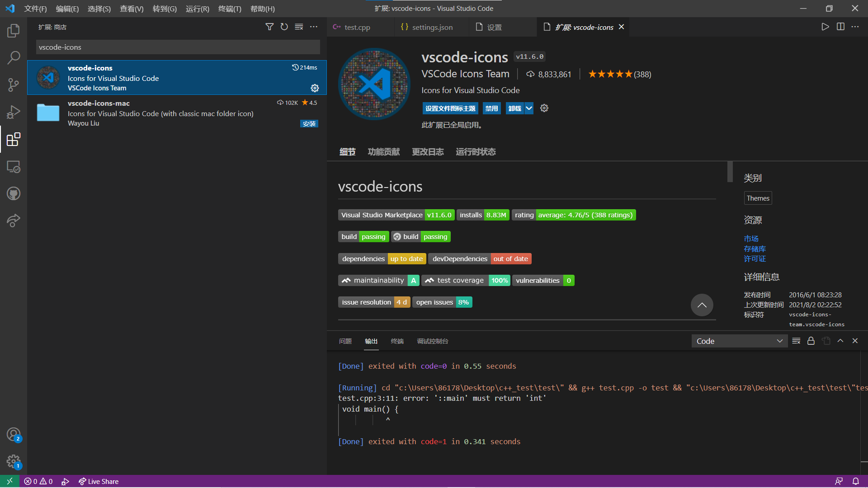Open notifications bell in status bar
868x488 pixels.
[856, 482]
